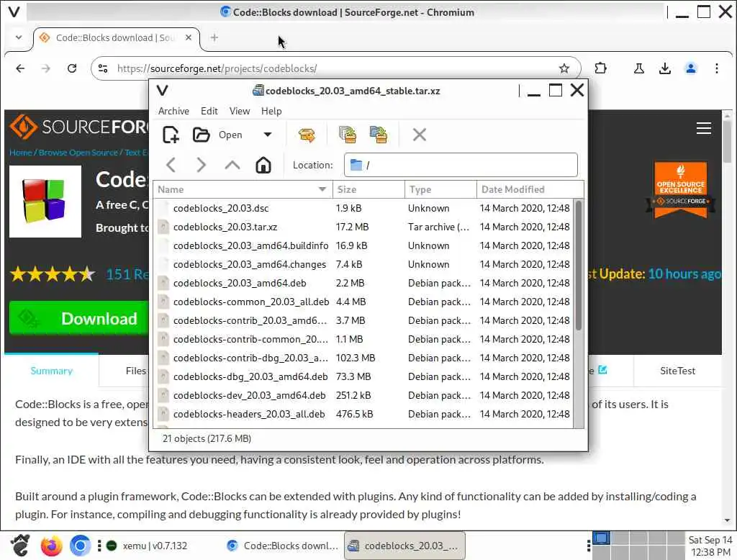
Task: Select codeblocks-contrib-dbg 102.3 MB row
Action: pyautogui.click(x=363, y=358)
